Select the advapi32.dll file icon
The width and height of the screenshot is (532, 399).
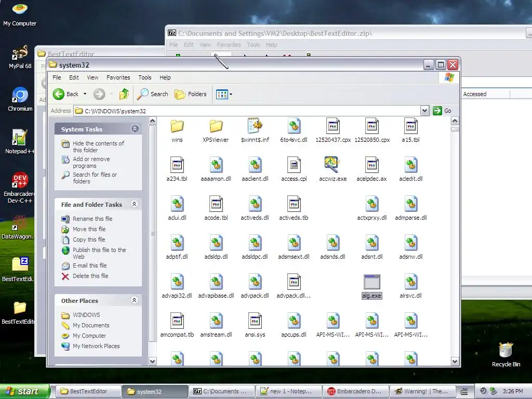[177, 282]
